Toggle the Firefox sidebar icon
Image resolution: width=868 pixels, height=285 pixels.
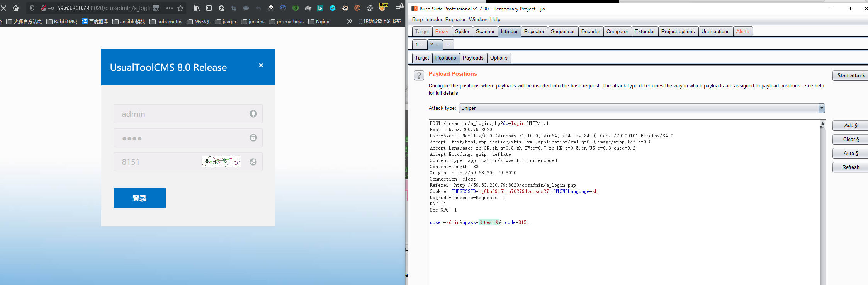[x=209, y=8]
